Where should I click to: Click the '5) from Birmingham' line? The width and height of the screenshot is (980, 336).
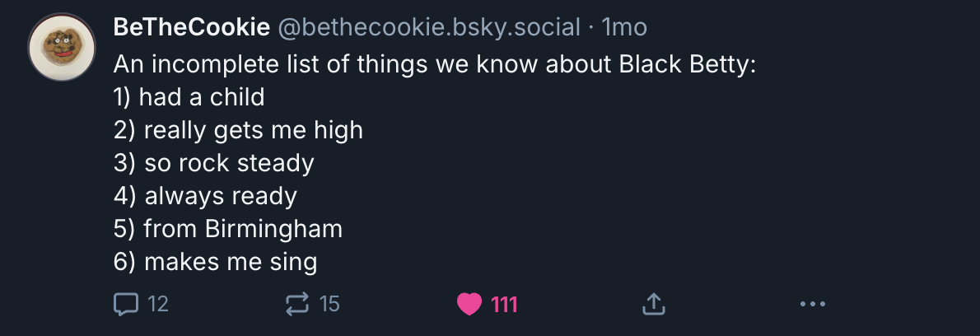click(x=228, y=229)
